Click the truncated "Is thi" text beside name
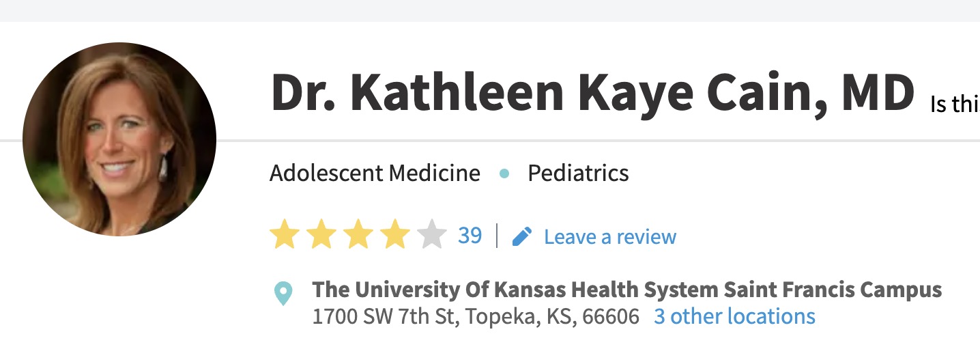980x362 pixels. [x=955, y=105]
